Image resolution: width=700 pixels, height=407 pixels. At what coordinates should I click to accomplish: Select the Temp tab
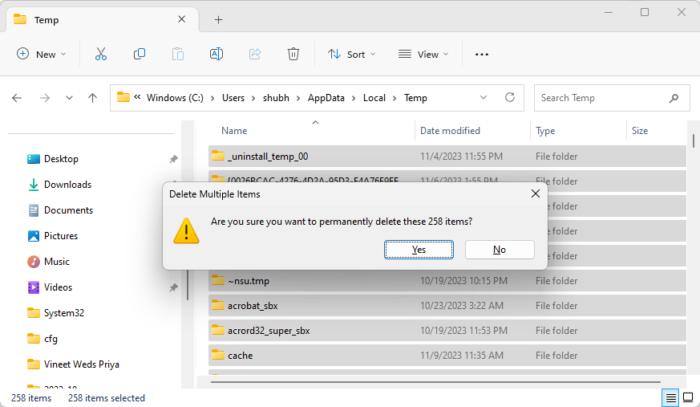[101, 20]
